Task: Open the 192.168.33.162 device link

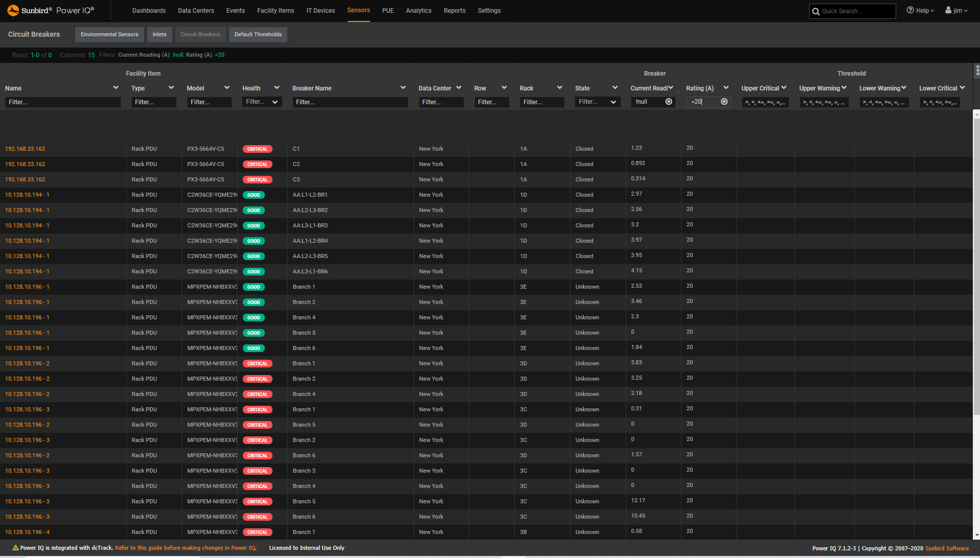Action: (25, 149)
